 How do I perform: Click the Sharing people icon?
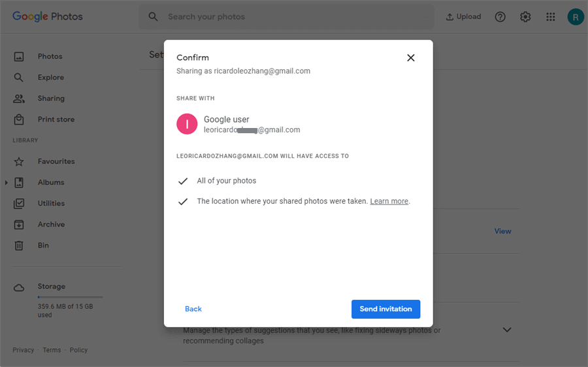point(19,99)
